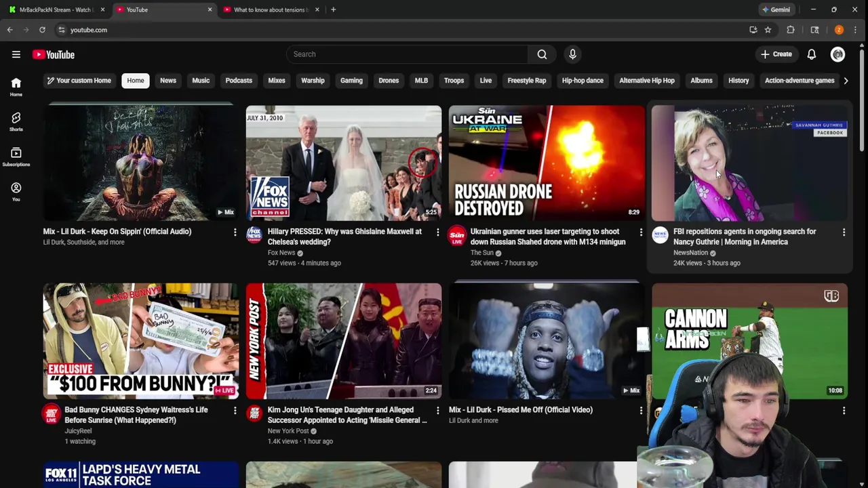Click the address bar showing youtube.com
The image size is (868, 488).
pyautogui.click(x=400, y=30)
